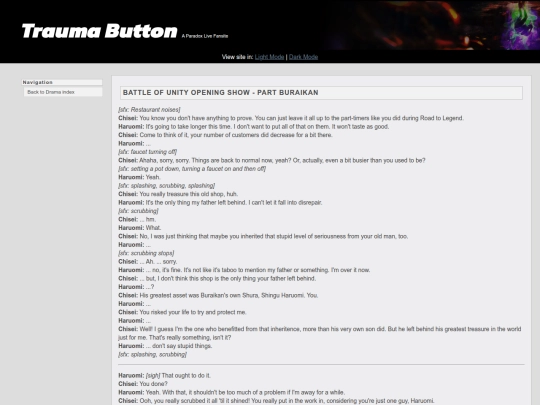Image resolution: width=540 pixels, height=405 pixels.
Task: Click the line 'It's going to take longer this time'
Action: click(253, 126)
